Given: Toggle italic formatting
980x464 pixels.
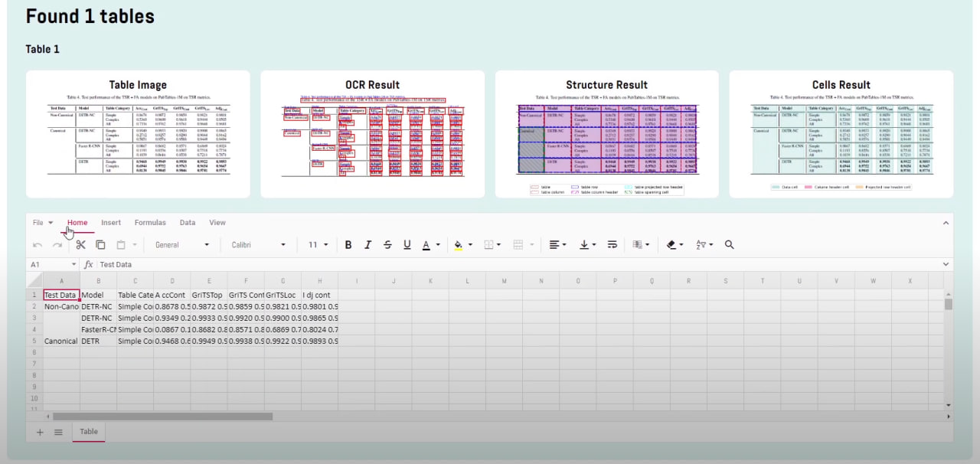Looking at the screenshot, I should click(367, 245).
